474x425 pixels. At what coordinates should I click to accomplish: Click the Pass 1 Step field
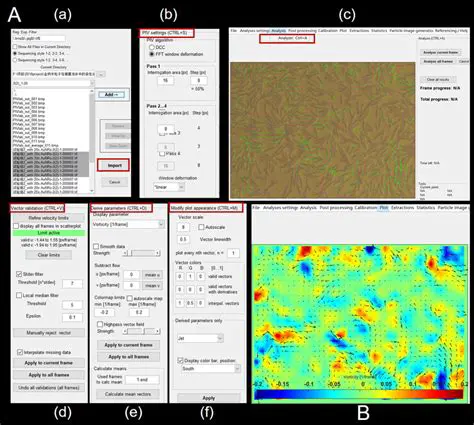click(199, 80)
